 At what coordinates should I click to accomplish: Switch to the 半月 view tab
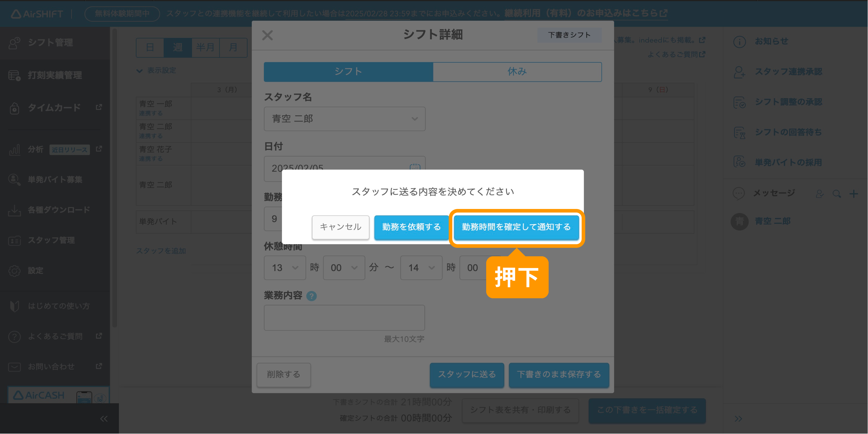pyautogui.click(x=206, y=48)
